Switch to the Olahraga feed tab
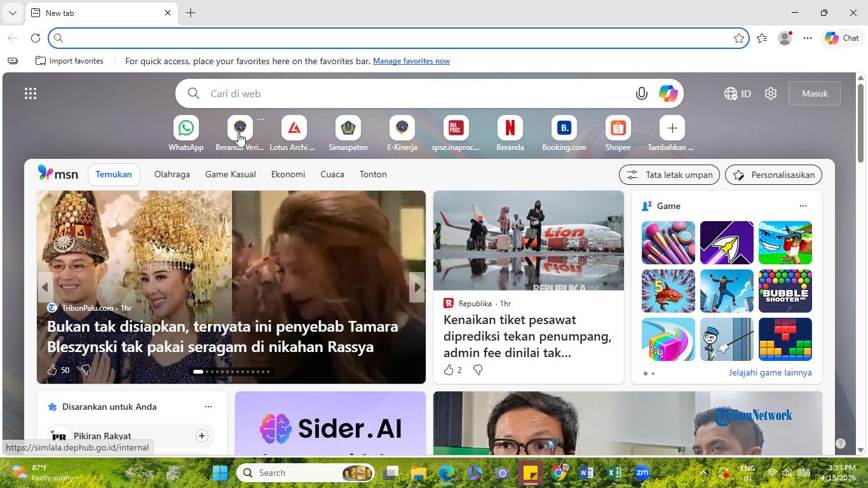Image resolution: width=868 pixels, height=488 pixels. pyautogui.click(x=172, y=174)
